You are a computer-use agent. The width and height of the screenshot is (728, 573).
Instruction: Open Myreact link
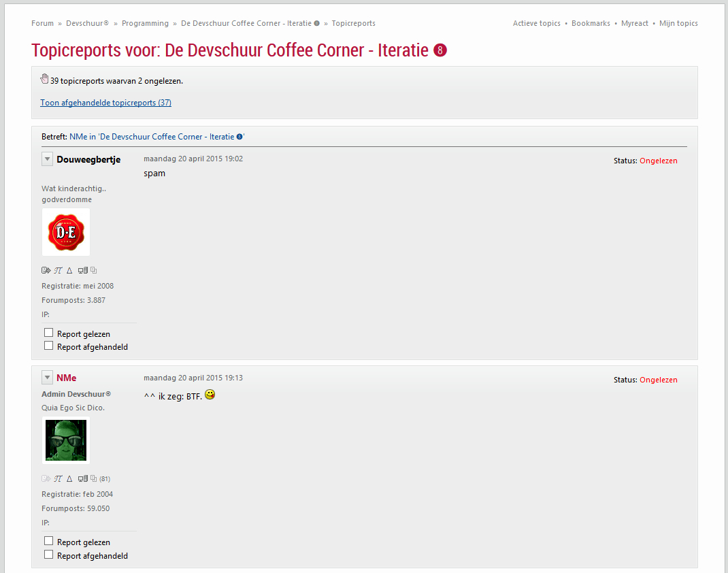[x=634, y=23]
